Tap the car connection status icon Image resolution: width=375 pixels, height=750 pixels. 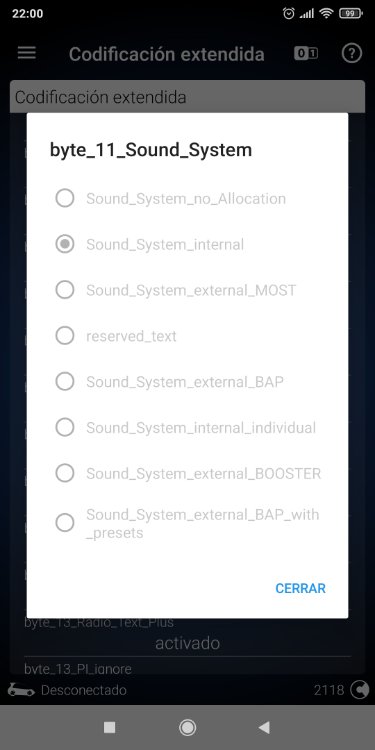21,690
